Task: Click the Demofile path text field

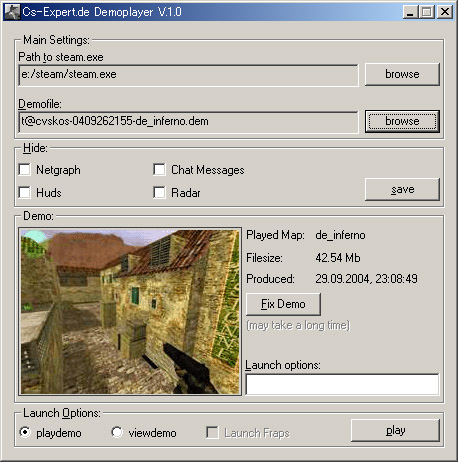Action: tap(188, 122)
